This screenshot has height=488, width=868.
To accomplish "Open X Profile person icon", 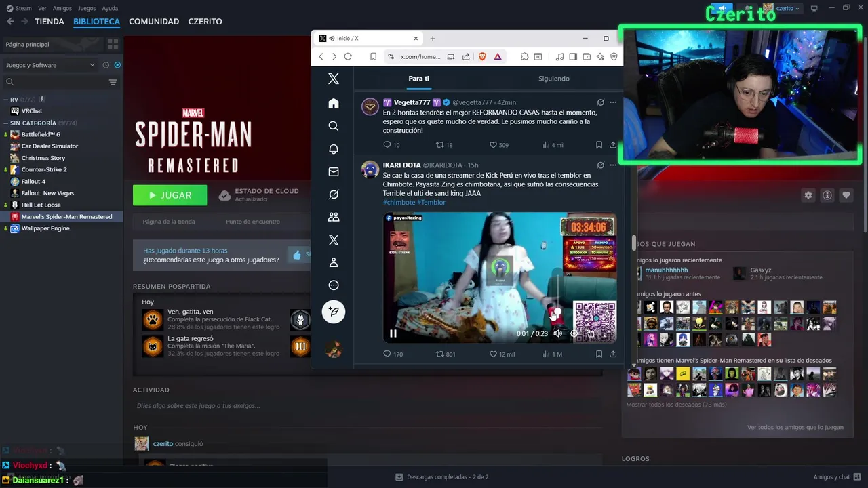I will [333, 263].
